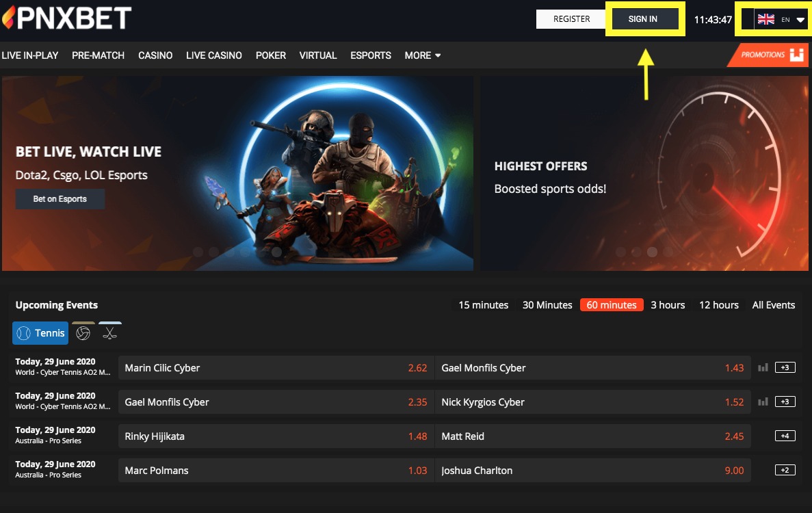The width and height of the screenshot is (812, 513).
Task: Bet on Rinky Hijikata at 1.48
Action: click(276, 436)
